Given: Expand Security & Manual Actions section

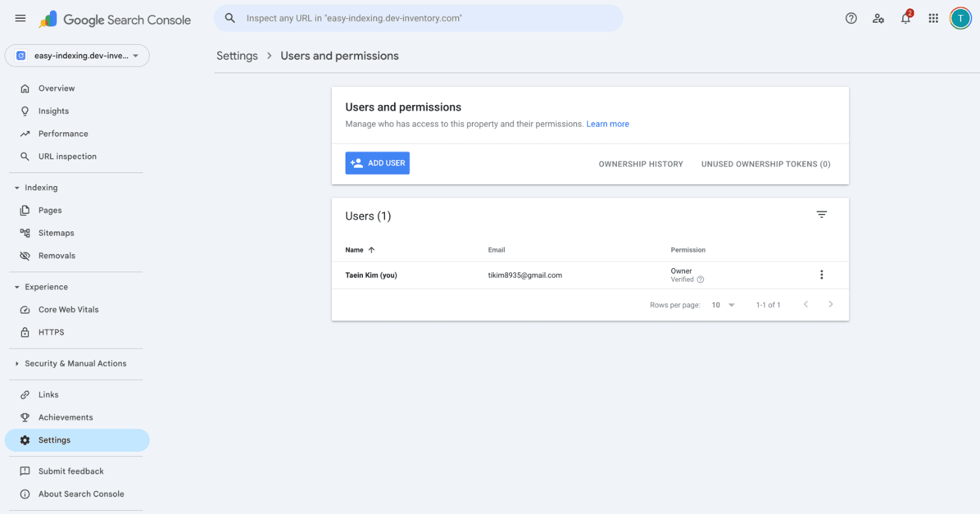Looking at the screenshot, I should 17,364.
